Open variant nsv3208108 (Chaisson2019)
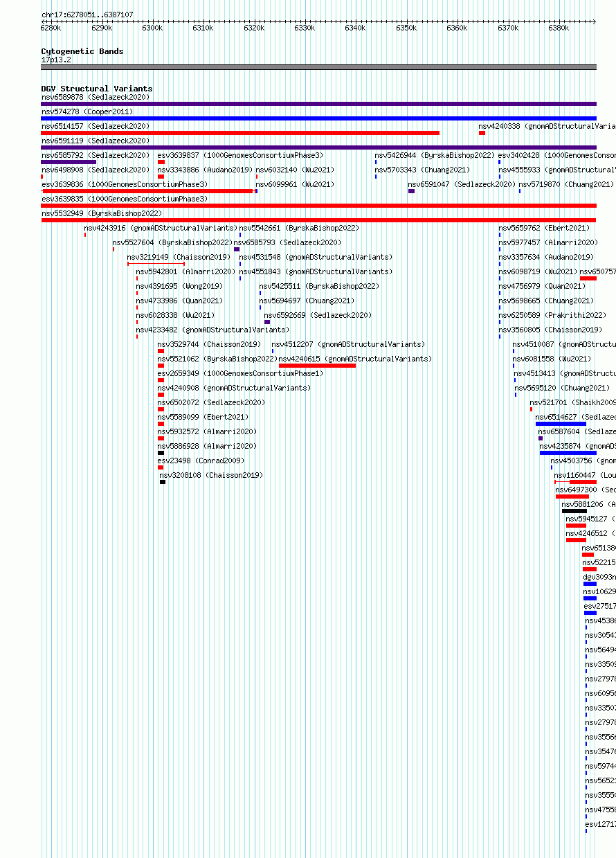This screenshot has width=616, height=858. coord(211,475)
